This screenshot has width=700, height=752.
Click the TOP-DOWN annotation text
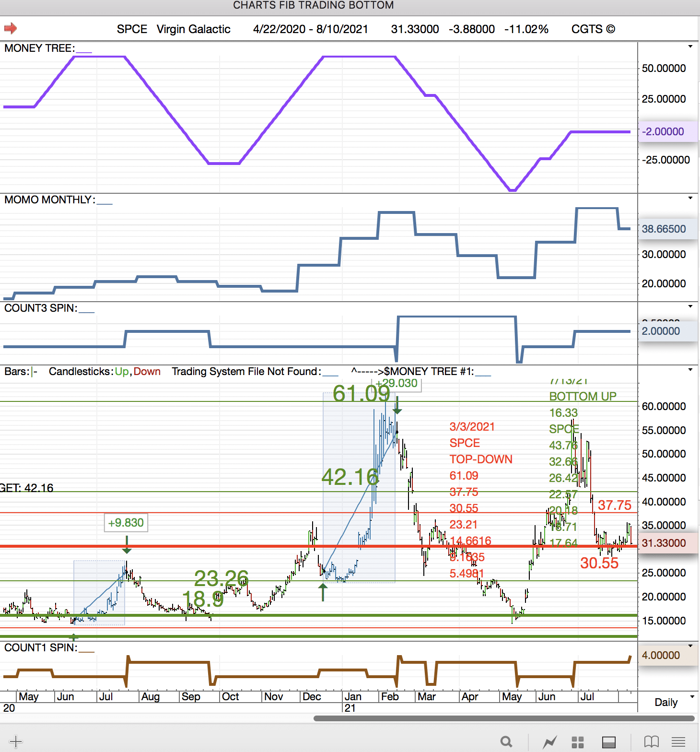(x=481, y=459)
